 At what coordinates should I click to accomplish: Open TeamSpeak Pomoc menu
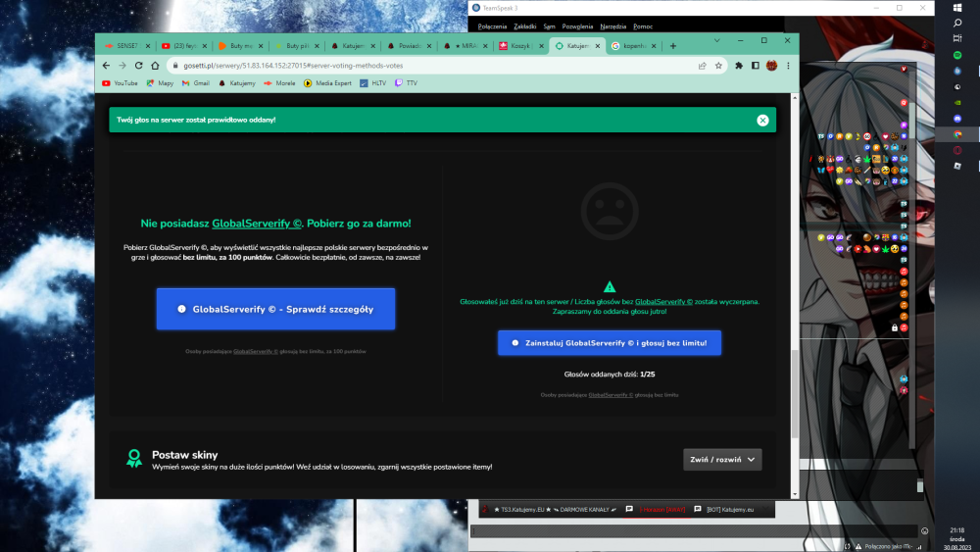pos(643,26)
